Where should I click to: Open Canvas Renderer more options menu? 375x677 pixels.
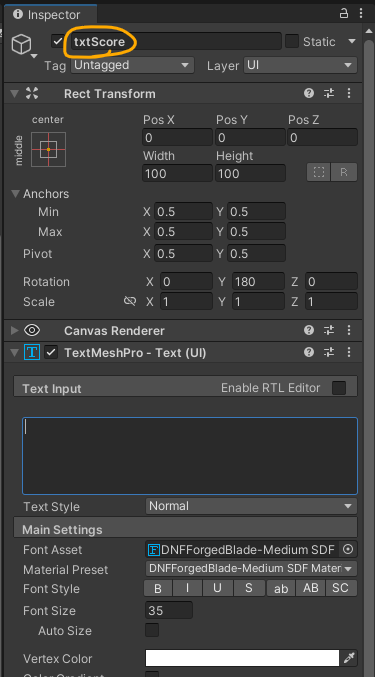click(x=349, y=331)
